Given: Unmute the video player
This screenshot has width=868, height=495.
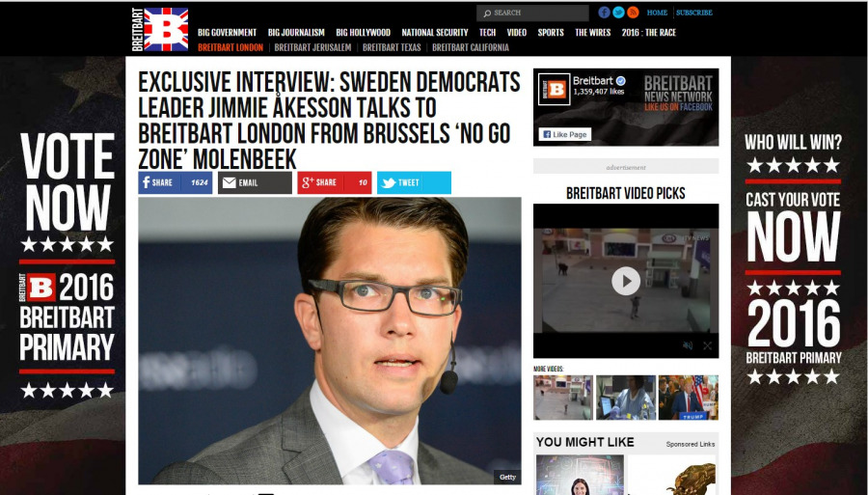Looking at the screenshot, I should pyautogui.click(x=688, y=345).
